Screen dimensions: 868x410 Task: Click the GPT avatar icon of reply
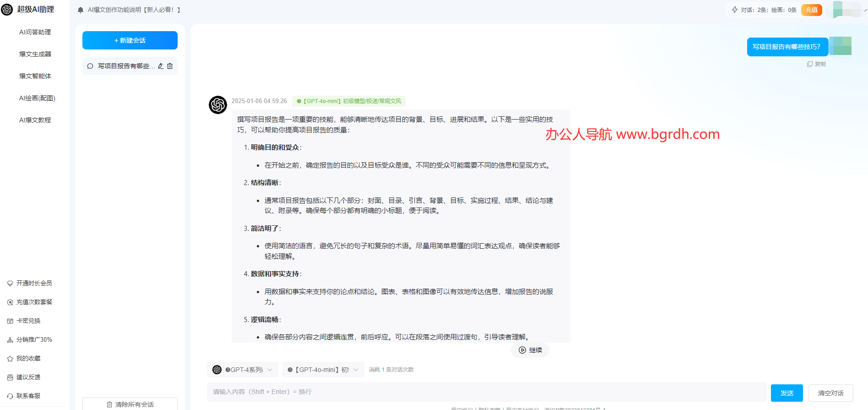(218, 105)
